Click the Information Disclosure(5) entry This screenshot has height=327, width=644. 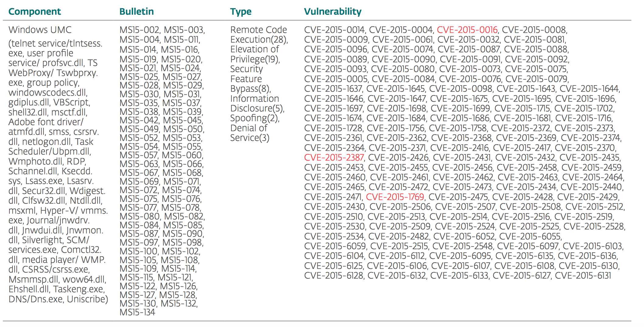click(x=257, y=103)
